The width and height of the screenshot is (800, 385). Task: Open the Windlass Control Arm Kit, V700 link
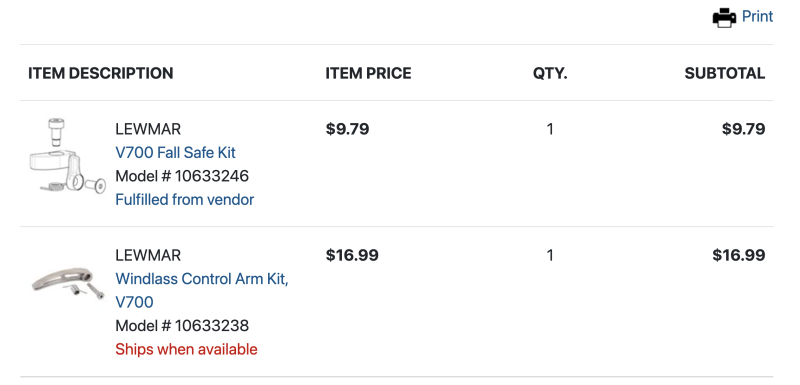coord(202,291)
